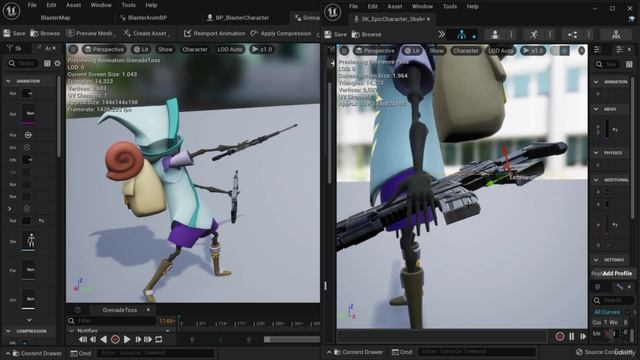The height and width of the screenshot is (360, 640).
Task: Collapse Physics section in right details panel
Action: click(x=596, y=153)
